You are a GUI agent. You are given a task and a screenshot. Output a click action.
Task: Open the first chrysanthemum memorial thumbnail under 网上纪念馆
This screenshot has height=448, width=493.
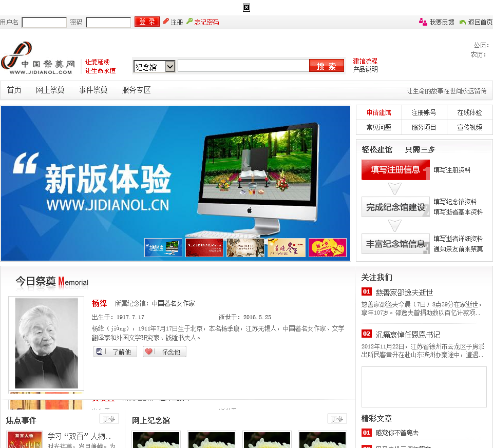coord(156,439)
